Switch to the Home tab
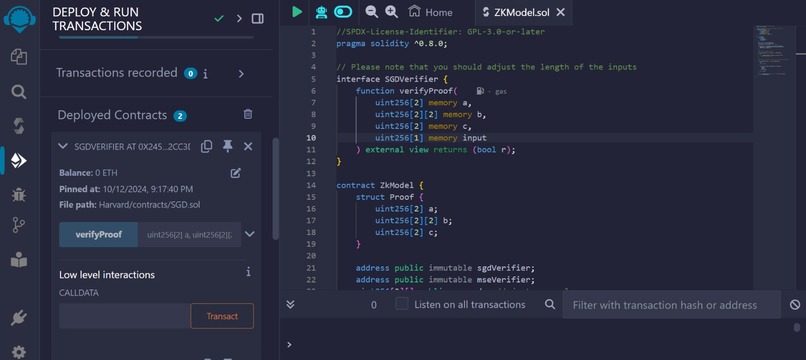This screenshot has width=806, height=360. pyautogui.click(x=430, y=12)
